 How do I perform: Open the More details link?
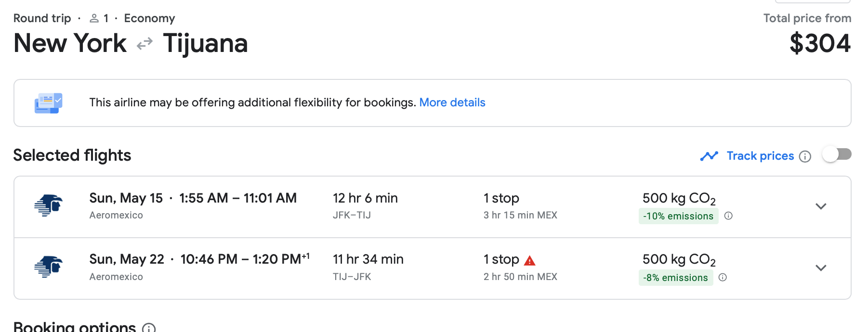452,102
